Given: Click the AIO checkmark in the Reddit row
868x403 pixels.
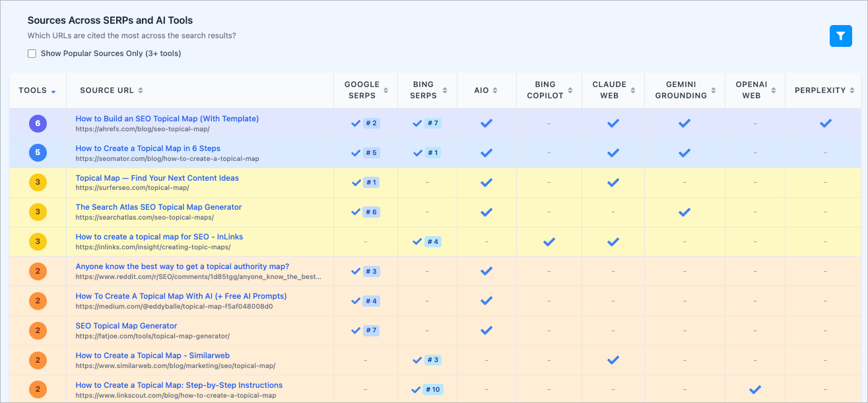Looking at the screenshot, I should [486, 271].
